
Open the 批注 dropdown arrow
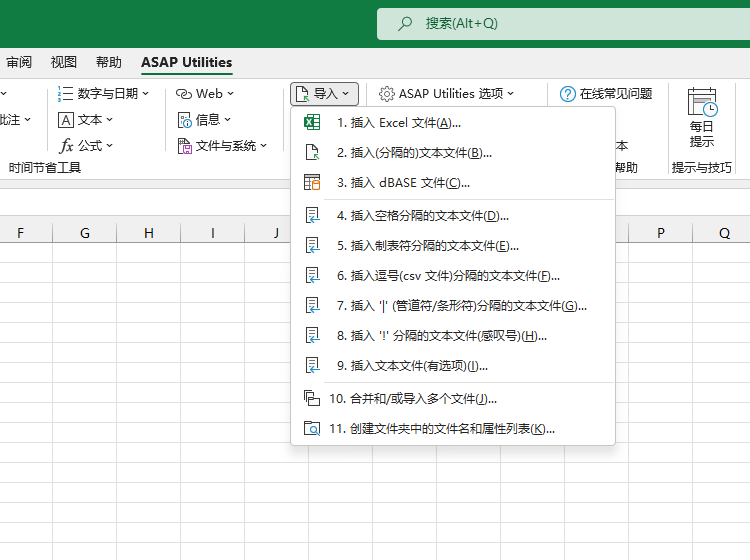27,120
